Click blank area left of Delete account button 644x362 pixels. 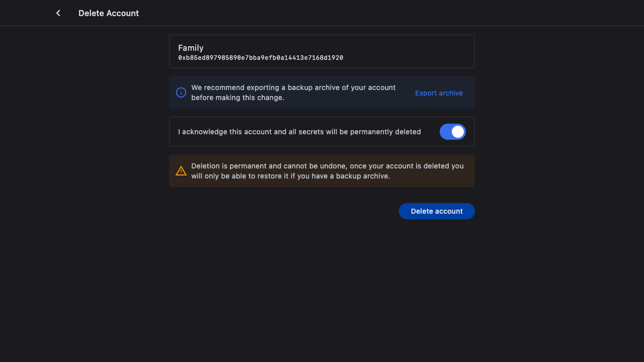[x=282, y=211]
